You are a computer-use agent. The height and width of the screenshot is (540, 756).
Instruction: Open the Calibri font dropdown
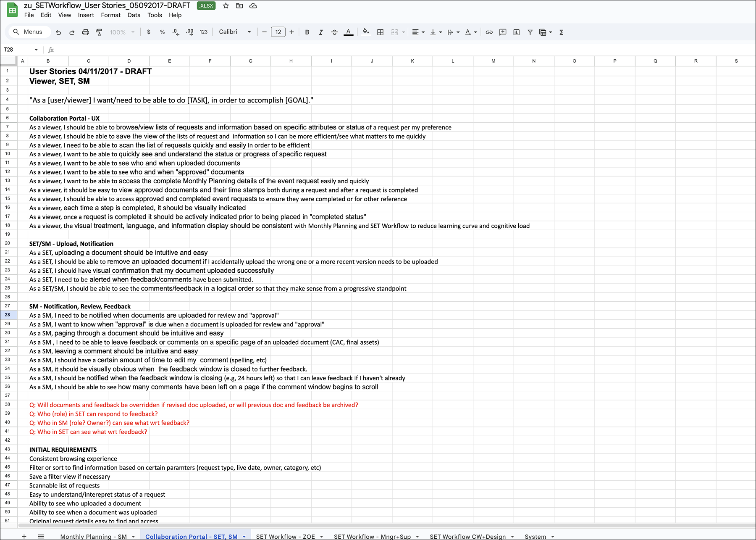(235, 32)
